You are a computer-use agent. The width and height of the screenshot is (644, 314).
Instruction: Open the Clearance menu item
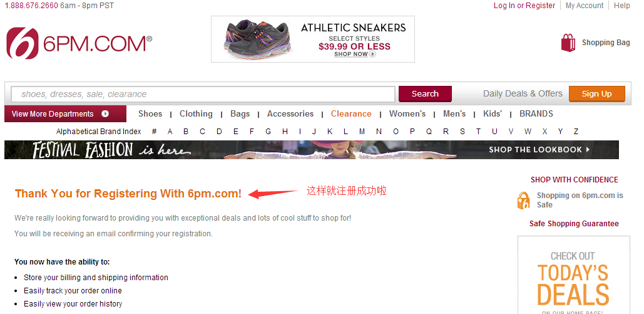(x=351, y=114)
